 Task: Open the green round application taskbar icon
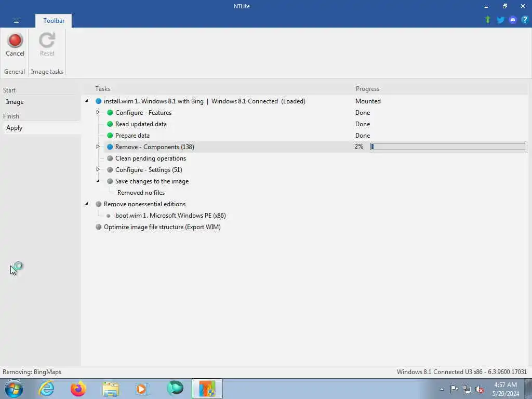[175, 388]
